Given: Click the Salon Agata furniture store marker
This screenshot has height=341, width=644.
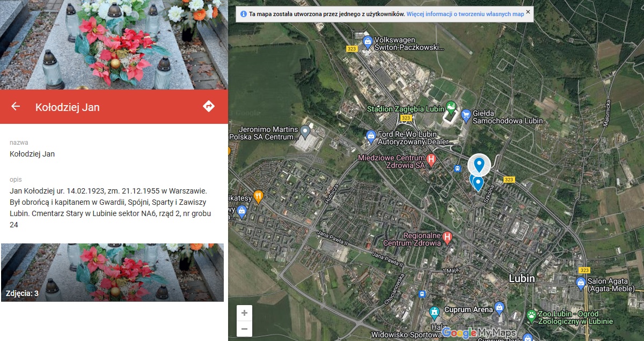Looking at the screenshot, I should [581, 281].
